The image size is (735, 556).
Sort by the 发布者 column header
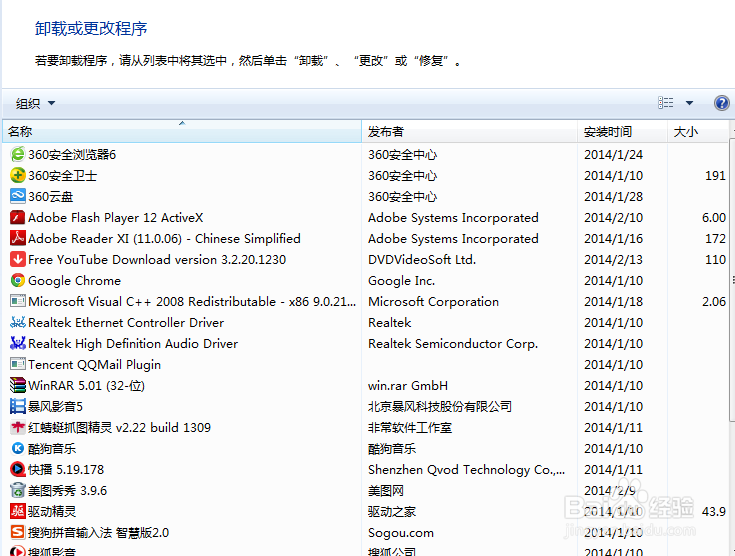(x=469, y=131)
